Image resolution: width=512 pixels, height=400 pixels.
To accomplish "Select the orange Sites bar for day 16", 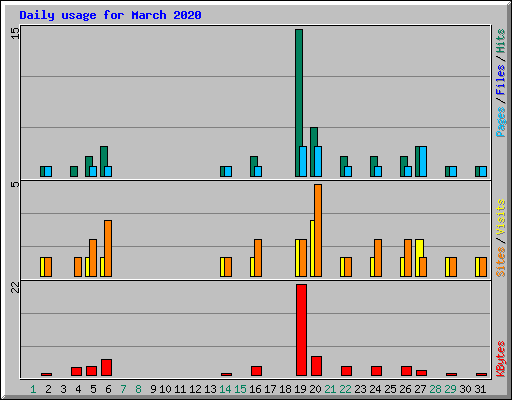I will pos(258,258).
